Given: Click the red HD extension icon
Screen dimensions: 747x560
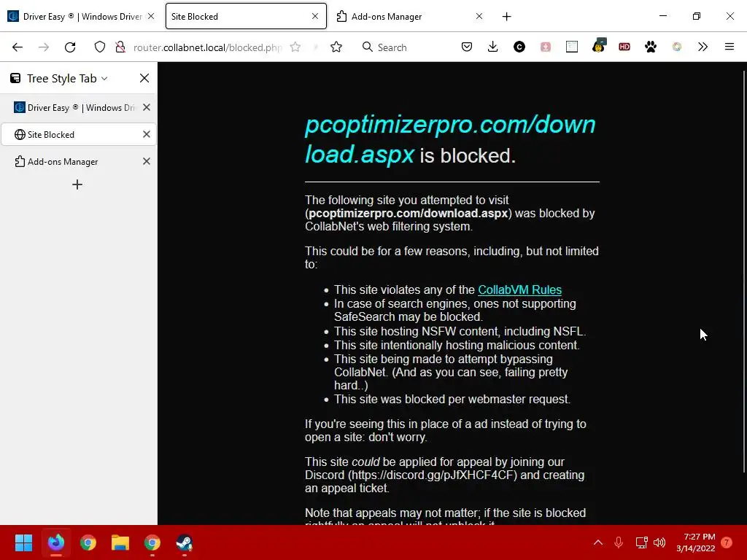Looking at the screenshot, I should (x=624, y=47).
